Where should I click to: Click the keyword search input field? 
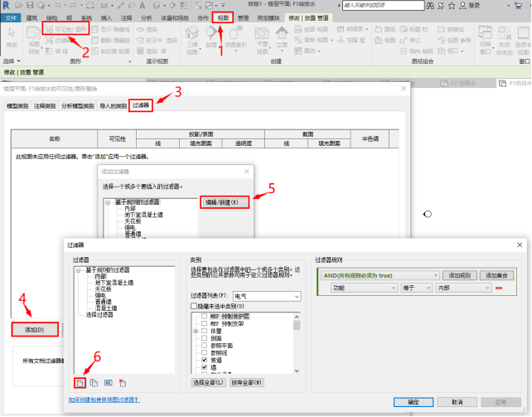(x=383, y=5)
